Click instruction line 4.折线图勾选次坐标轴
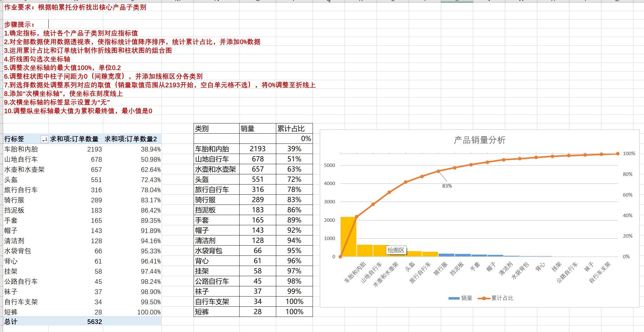The height and width of the screenshot is (332, 644). click(x=37, y=59)
